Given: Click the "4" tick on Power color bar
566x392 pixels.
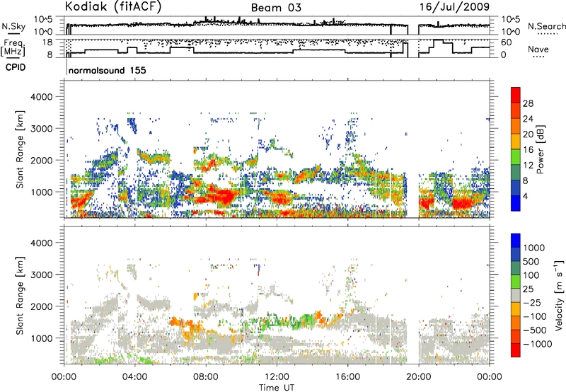Looking at the screenshot, I should (525, 197).
